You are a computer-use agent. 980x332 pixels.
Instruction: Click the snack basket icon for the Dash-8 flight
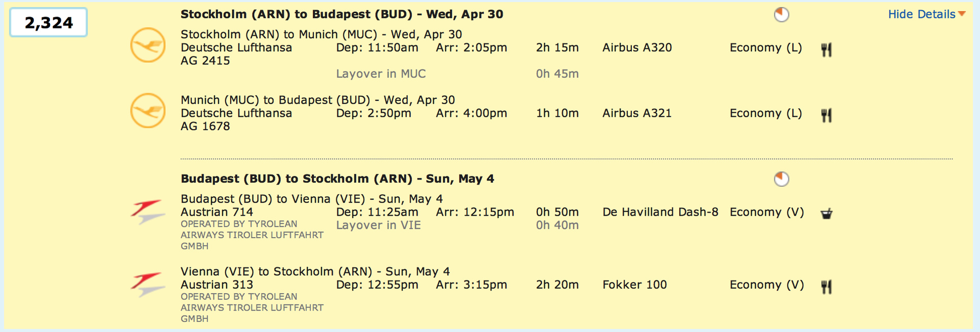click(x=826, y=214)
